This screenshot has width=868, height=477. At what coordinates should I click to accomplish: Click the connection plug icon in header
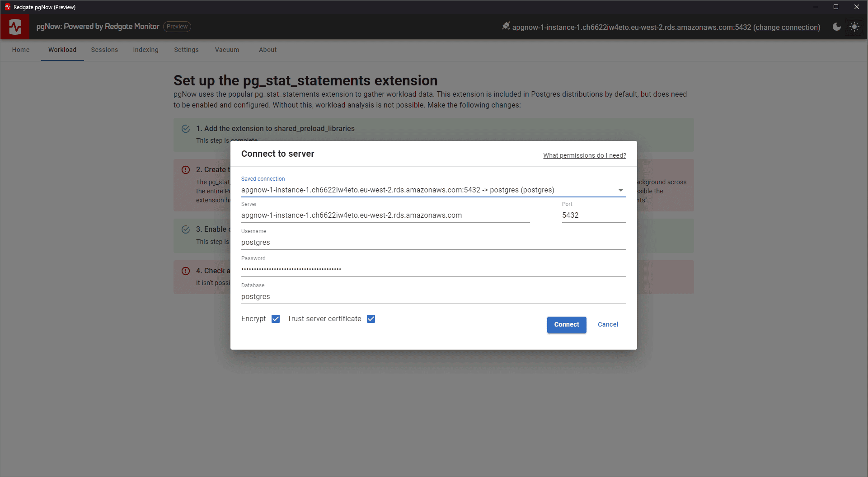(506, 26)
